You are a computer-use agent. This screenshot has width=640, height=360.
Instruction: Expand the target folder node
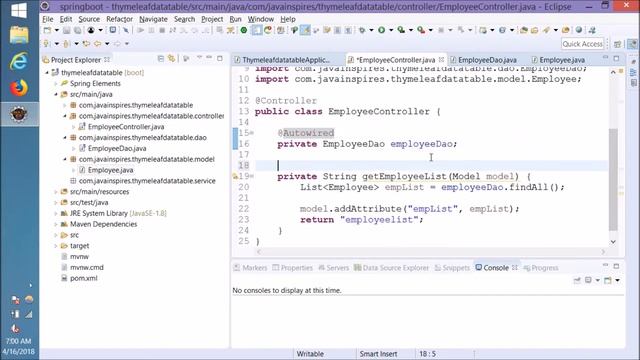tap(56, 246)
